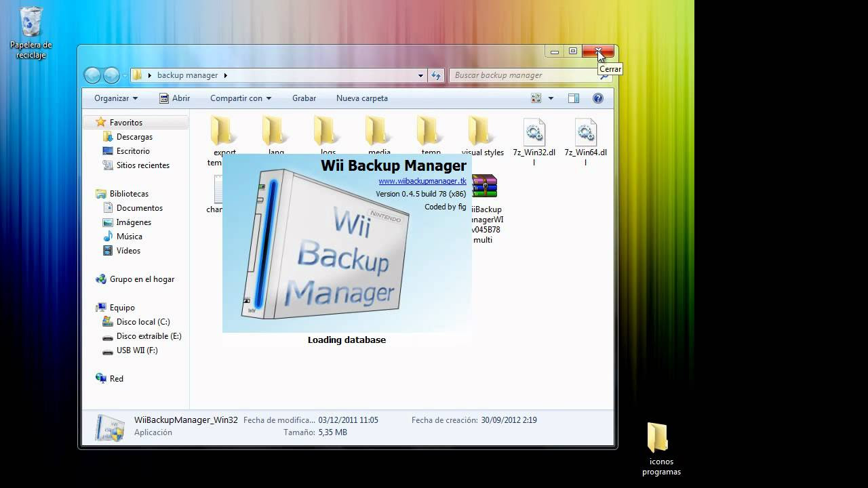Screen dimensions: 868x488
Task: Select Bibliotecas in navigation pane
Action: pyautogui.click(x=129, y=194)
